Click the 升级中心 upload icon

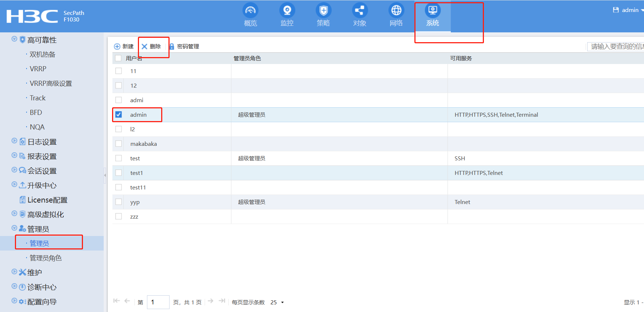pyautogui.click(x=23, y=185)
